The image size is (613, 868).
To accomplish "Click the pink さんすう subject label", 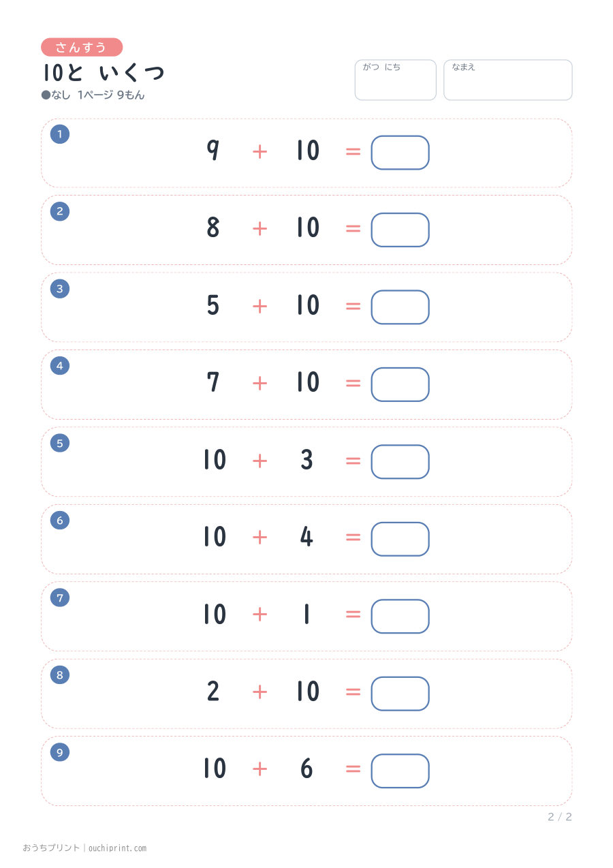I will 82,47.
